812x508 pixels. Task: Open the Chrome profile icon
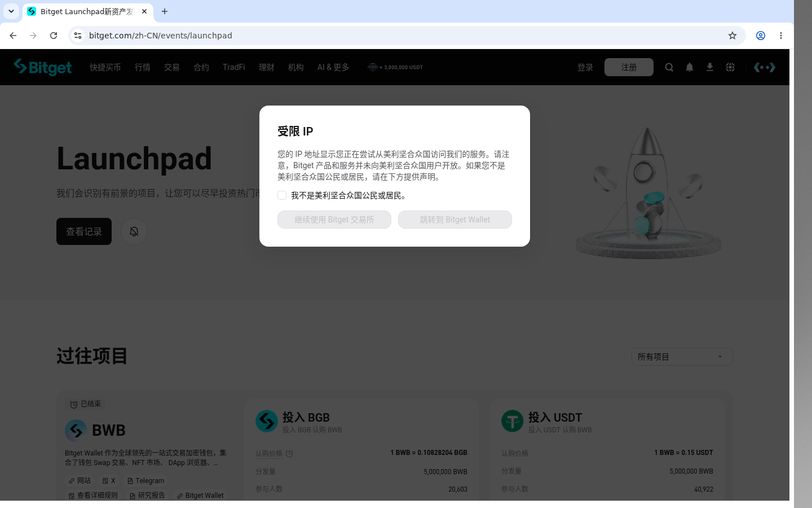761,36
